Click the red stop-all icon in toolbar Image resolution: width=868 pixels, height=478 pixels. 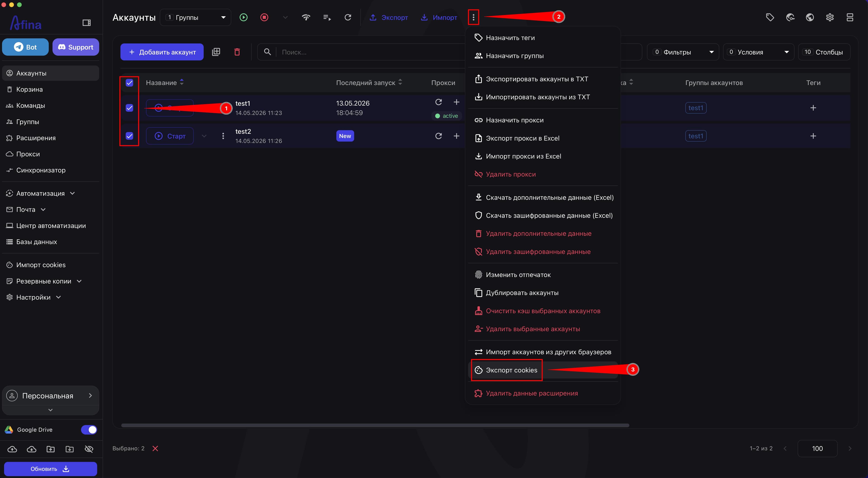(264, 17)
